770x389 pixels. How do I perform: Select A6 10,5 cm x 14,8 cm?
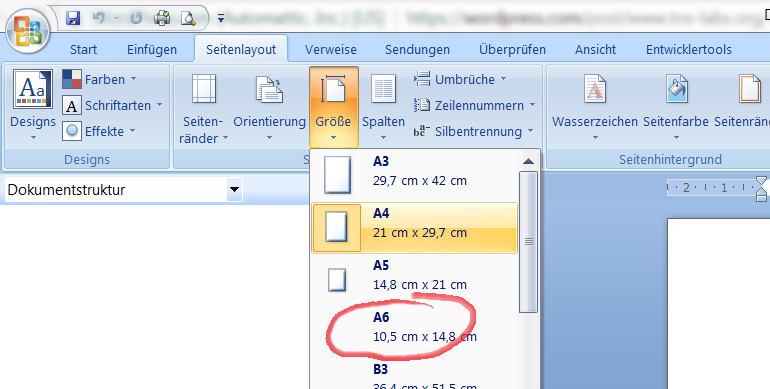(414, 331)
